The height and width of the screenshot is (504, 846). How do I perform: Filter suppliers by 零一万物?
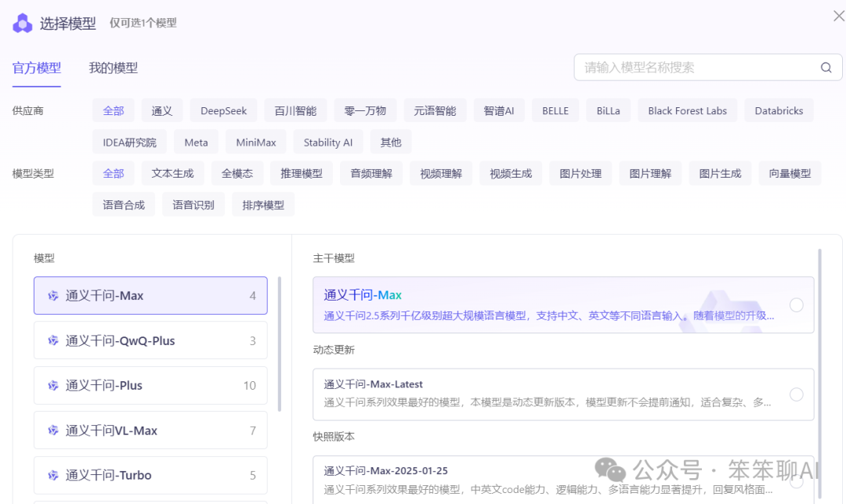click(x=365, y=110)
